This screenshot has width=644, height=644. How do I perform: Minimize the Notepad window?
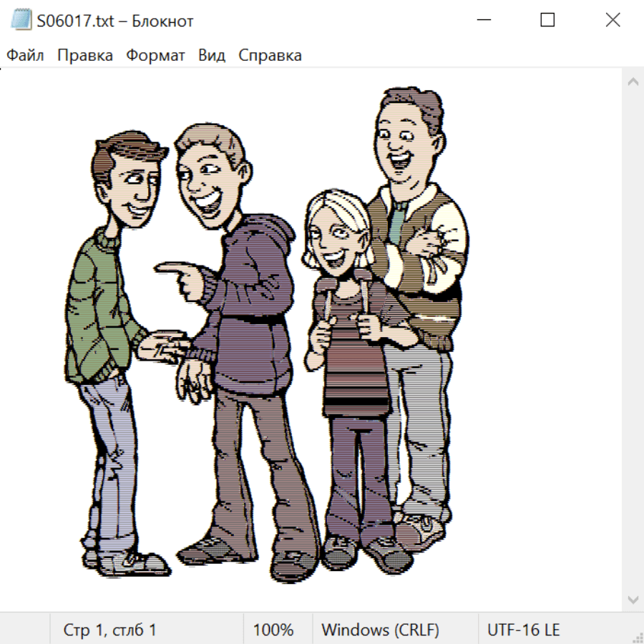[x=483, y=21]
